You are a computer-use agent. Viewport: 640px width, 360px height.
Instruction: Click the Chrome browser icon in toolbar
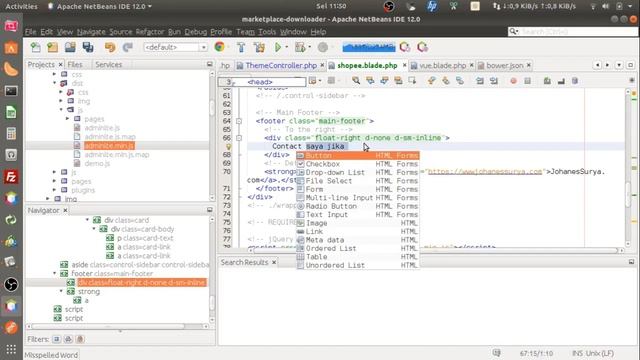(x=220, y=47)
